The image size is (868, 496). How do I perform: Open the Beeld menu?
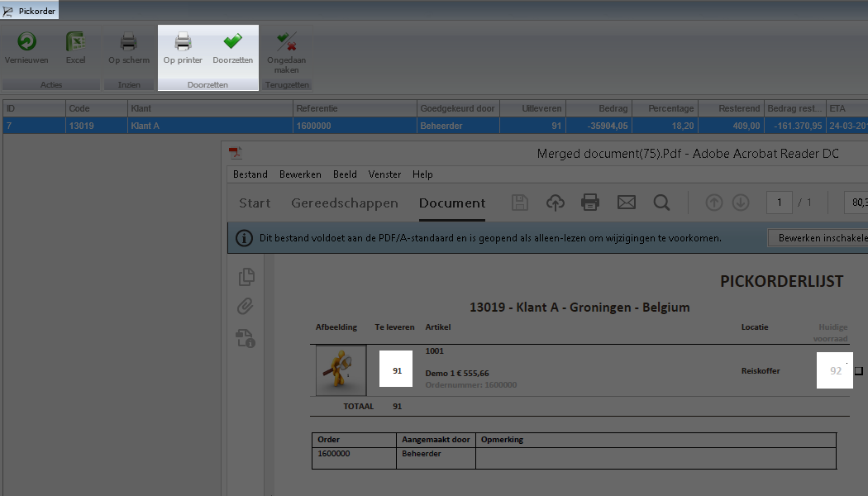coord(345,174)
